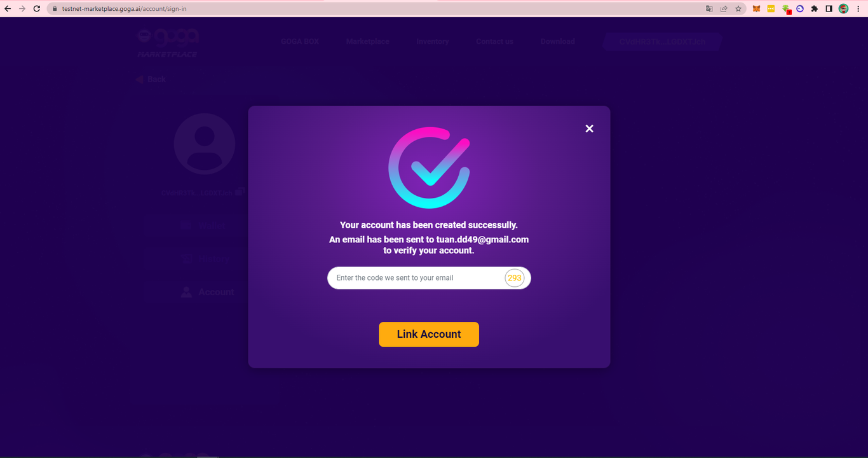
Task: Close the account created dialog
Action: click(x=589, y=128)
